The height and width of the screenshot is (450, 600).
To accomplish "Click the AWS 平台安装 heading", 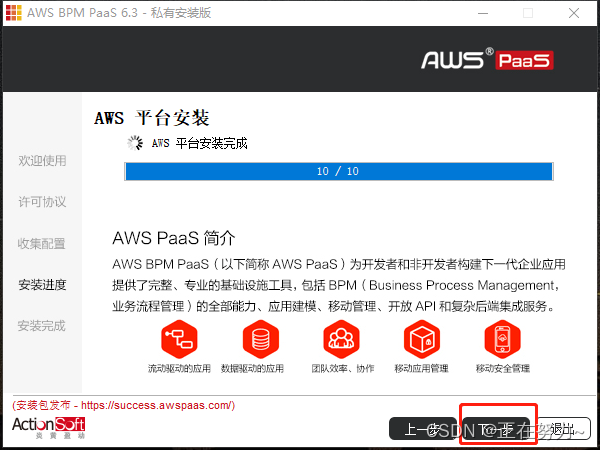I will (x=152, y=117).
